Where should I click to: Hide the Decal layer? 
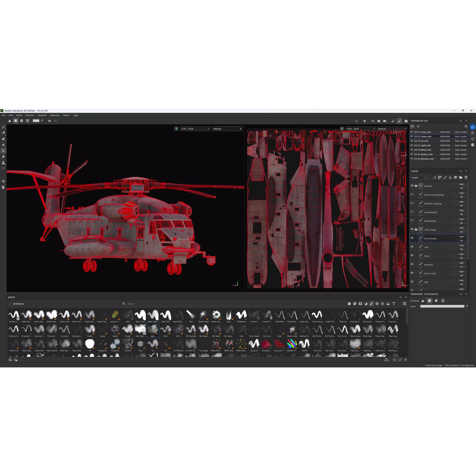(412, 255)
